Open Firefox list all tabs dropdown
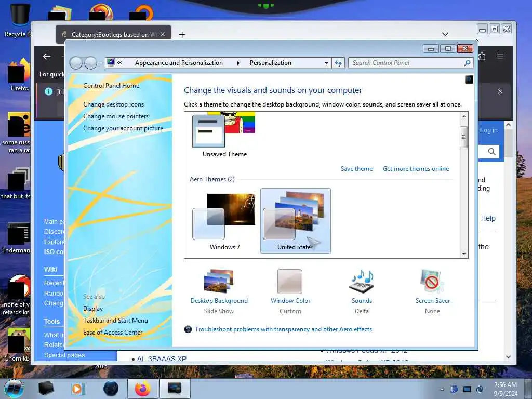The width and height of the screenshot is (532, 399). point(445,34)
